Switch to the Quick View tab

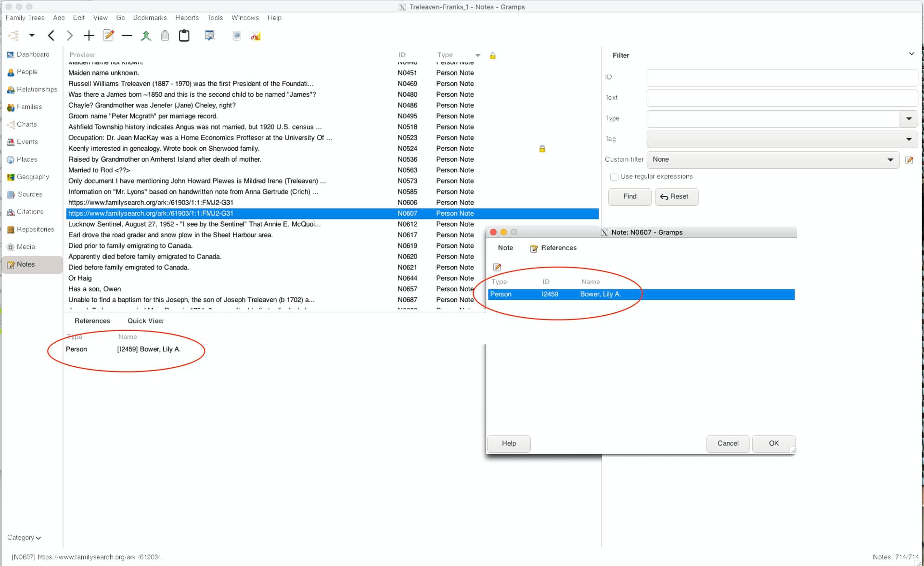pyautogui.click(x=145, y=321)
